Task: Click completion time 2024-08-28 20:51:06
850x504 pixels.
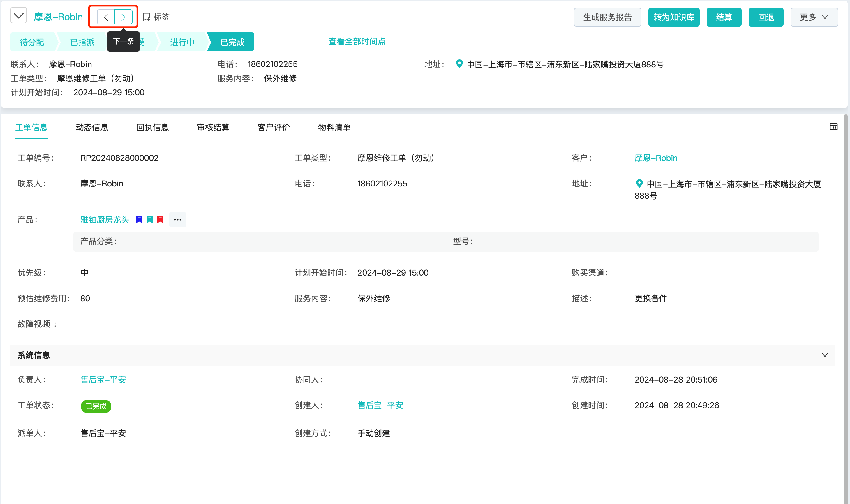Action: pos(676,380)
